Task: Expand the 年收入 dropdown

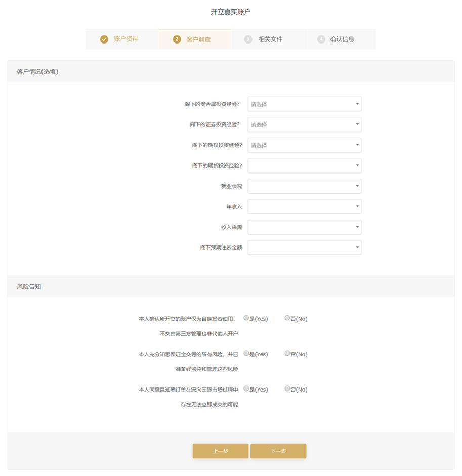Action: coord(304,206)
